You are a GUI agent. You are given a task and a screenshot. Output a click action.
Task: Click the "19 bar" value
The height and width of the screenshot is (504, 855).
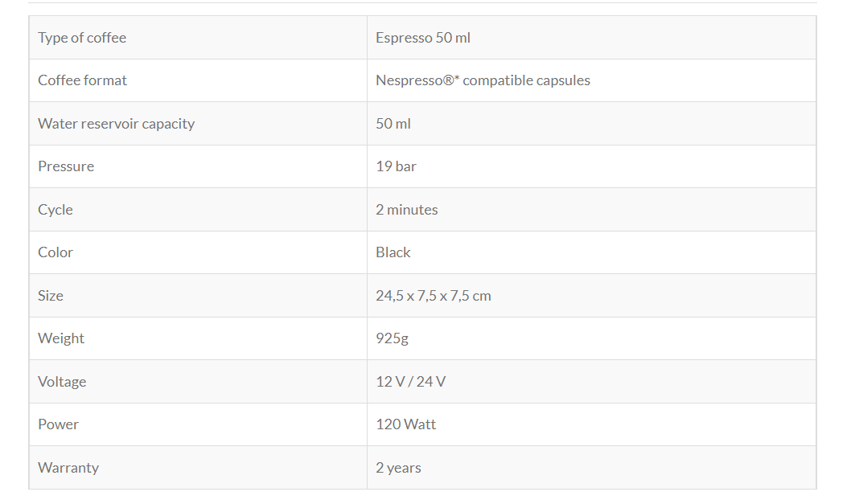[x=396, y=166]
